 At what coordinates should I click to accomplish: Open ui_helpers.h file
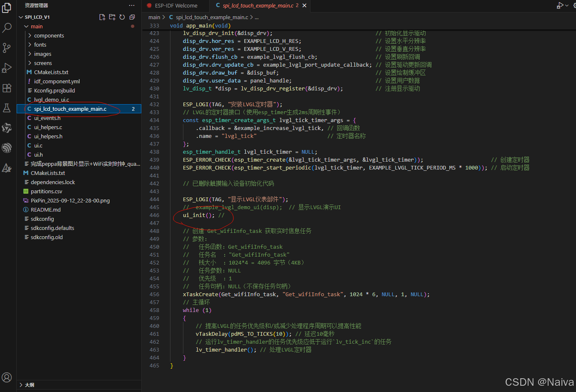[x=79, y=136]
